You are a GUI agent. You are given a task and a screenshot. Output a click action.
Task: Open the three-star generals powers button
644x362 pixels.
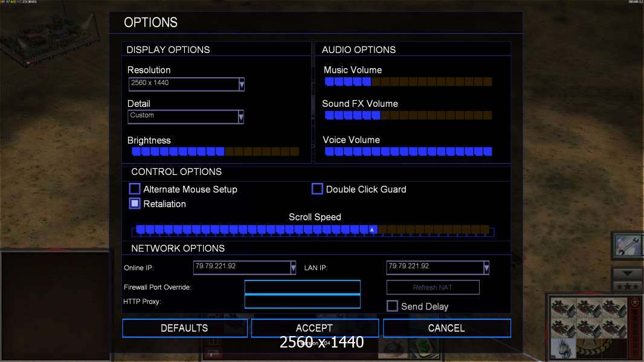pos(628,285)
